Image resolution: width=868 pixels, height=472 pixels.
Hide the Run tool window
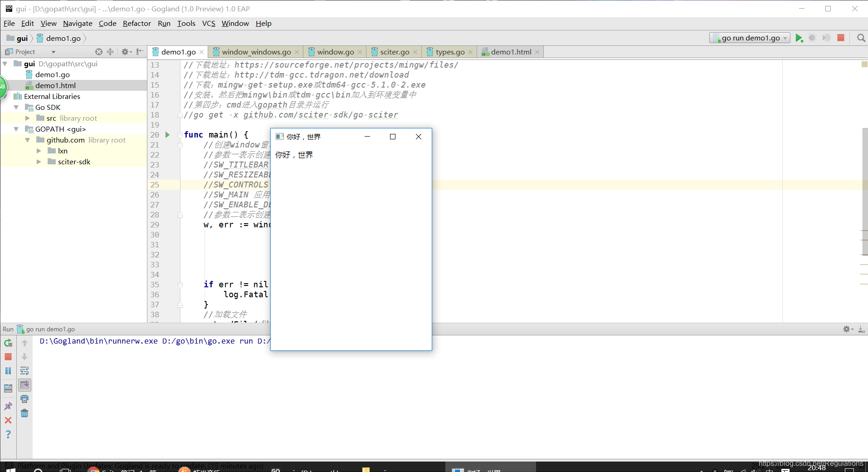coord(861,329)
